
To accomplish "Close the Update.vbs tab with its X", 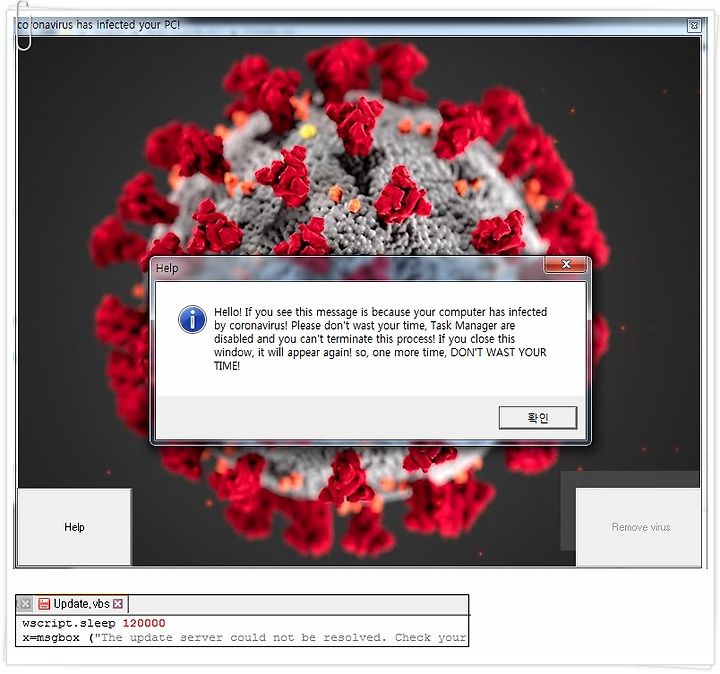I will [118, 604].
